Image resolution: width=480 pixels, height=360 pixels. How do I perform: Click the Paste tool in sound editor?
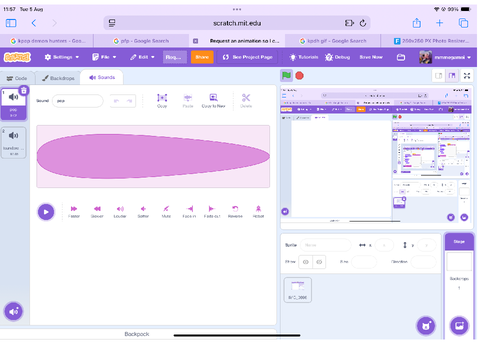(188, 100)
